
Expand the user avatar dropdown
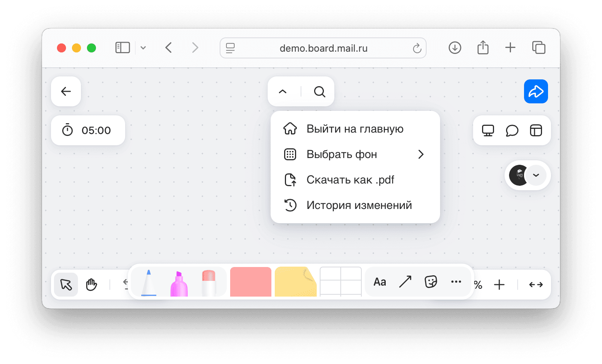pyautogui.click(x=536, y=175)
